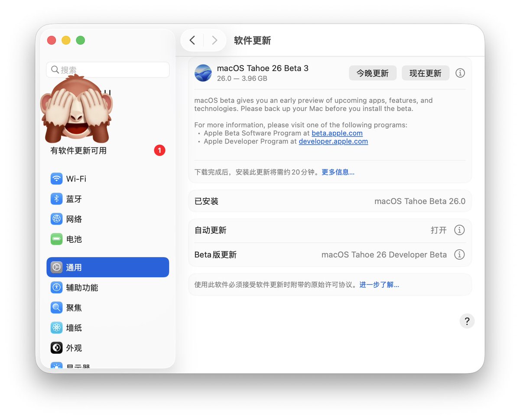Open info for 自动更新 row
Screen dimensions: 520x420
click(459, 230)
